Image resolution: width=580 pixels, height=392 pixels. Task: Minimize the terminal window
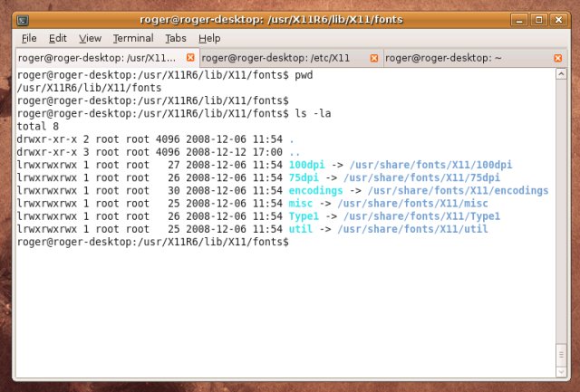[519, 20]
